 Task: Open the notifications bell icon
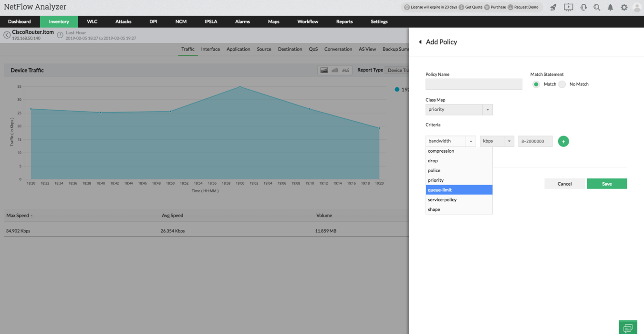611,7
